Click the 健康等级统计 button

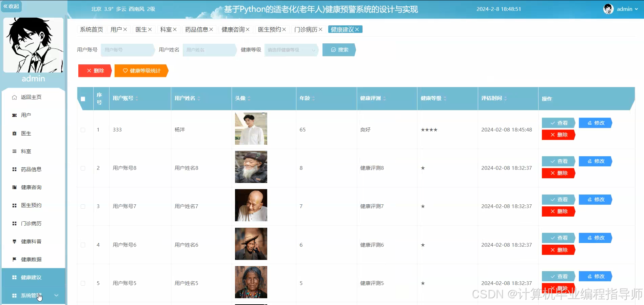pos(140,71)
